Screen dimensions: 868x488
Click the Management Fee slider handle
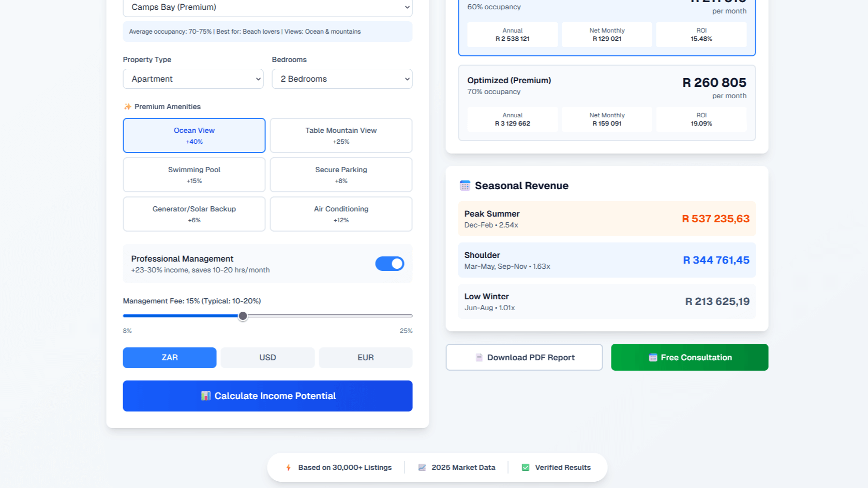(x=243, y=316)
